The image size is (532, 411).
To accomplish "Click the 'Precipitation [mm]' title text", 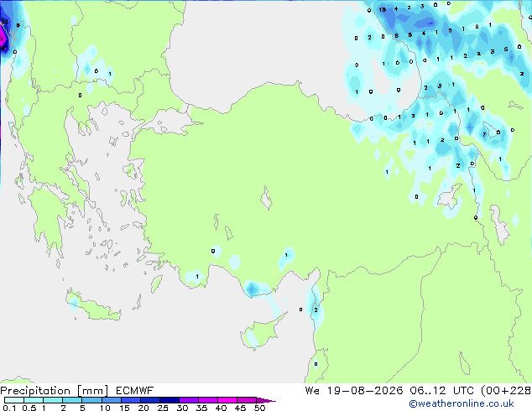I will pyautogui.click(x=55, y=391).
